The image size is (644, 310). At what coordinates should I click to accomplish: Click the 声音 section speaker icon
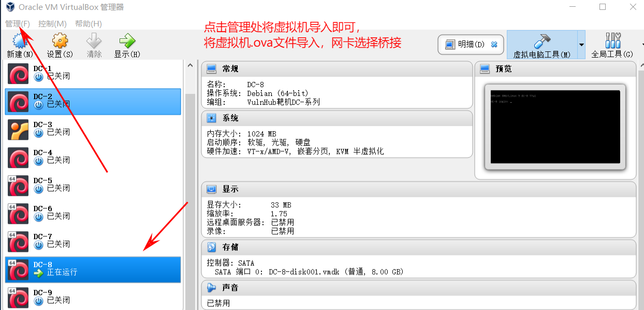pos(211,287)
